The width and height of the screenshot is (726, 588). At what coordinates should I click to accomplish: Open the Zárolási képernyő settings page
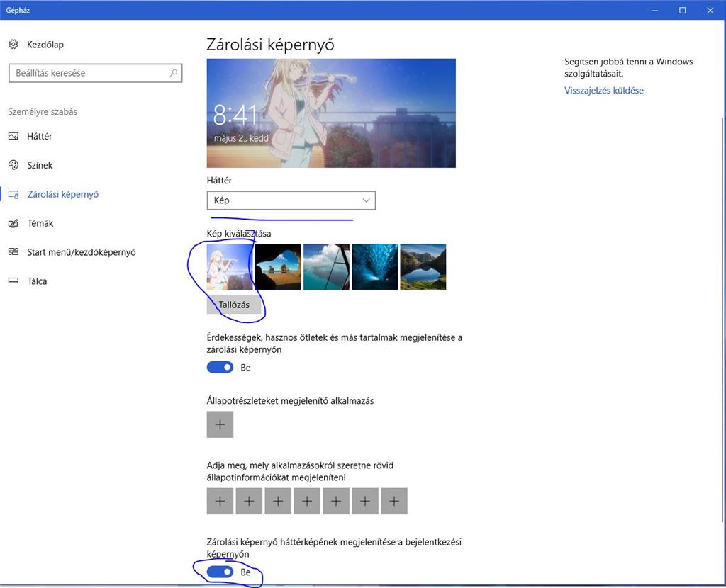tap(62, 194)
